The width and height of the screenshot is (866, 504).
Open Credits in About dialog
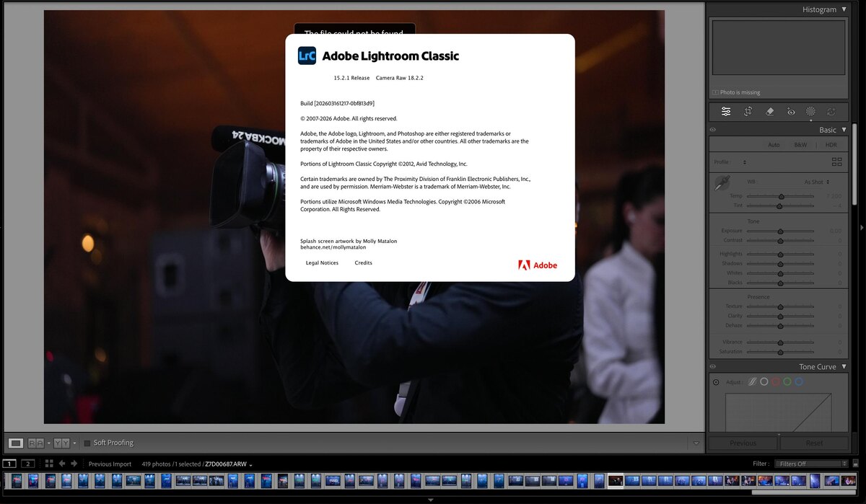coord(364,263)
